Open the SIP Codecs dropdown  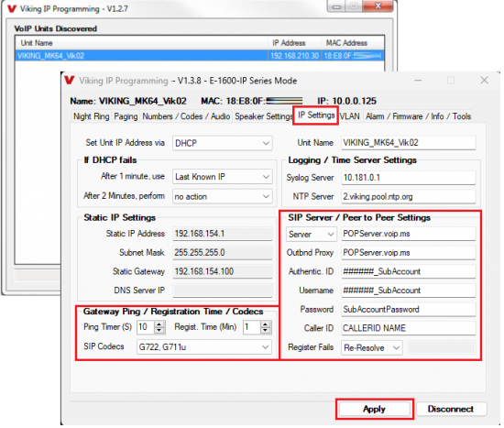point(204,347)
